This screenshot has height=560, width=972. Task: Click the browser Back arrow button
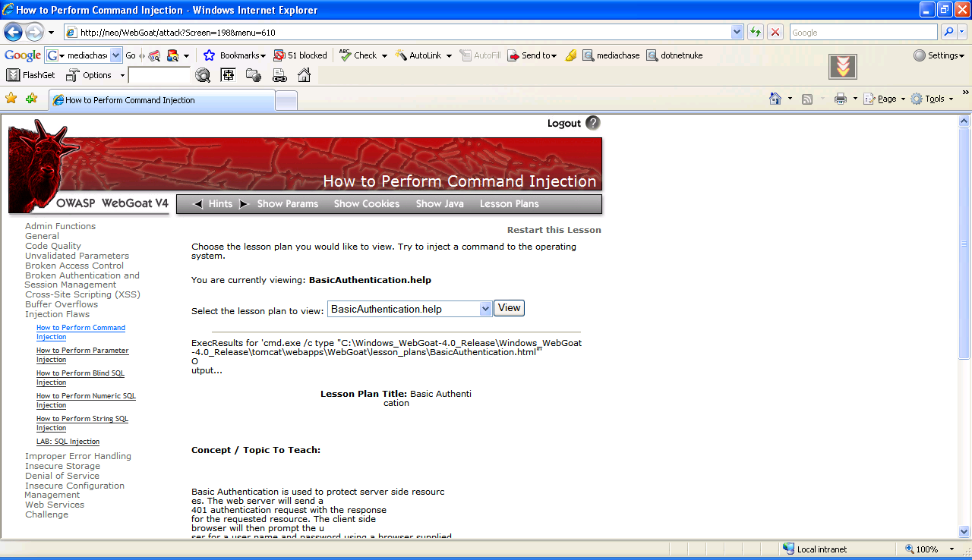tap(13, 33)
